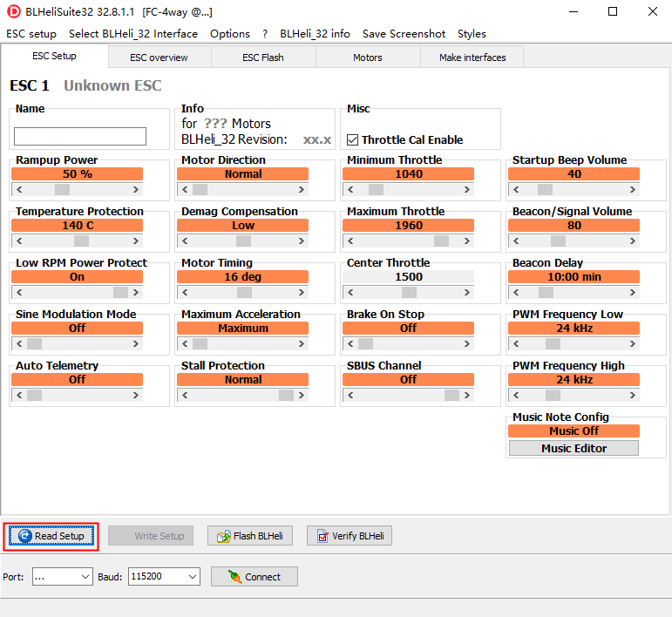This screenshot has height=617, width=672.
Task: Click the Write Setup button
Action: click(x=151, y=536)
